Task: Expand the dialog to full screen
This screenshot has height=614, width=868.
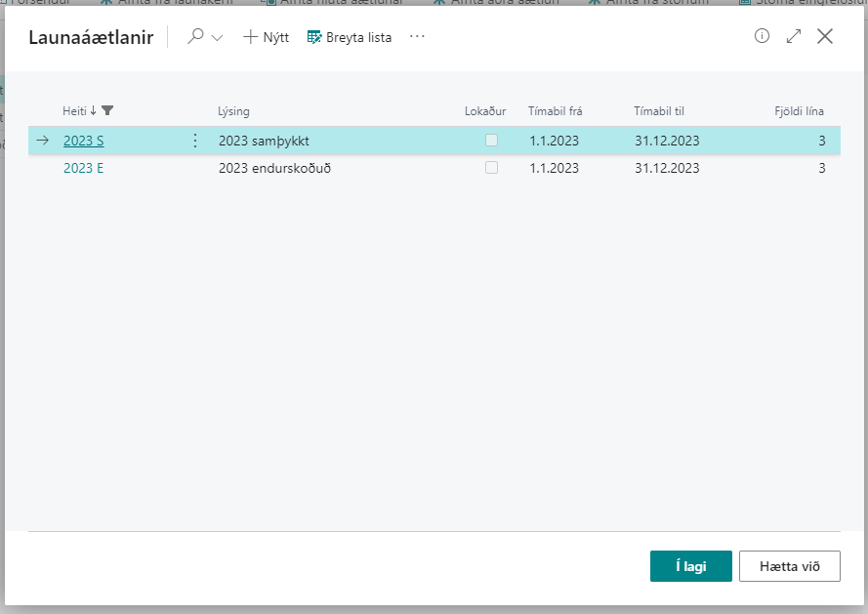Action: coord(794,36)
